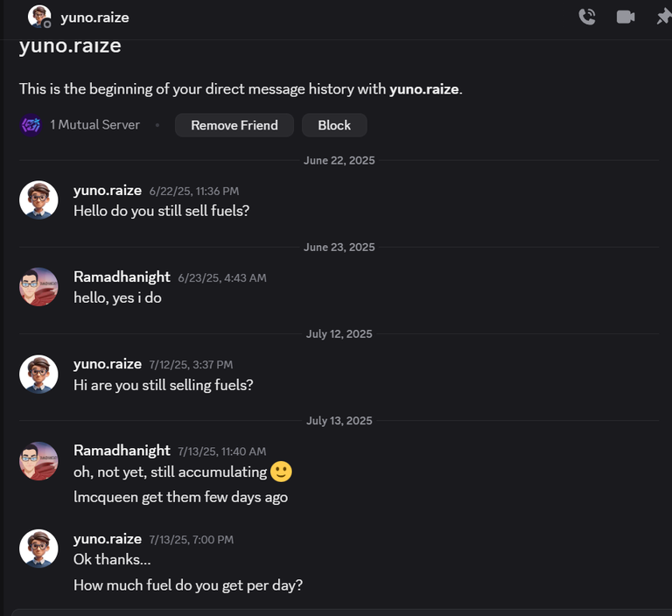This screenshot has height=616, width=672.
Task: Open the 1 Mutual Server link
Action: [94, 125]
